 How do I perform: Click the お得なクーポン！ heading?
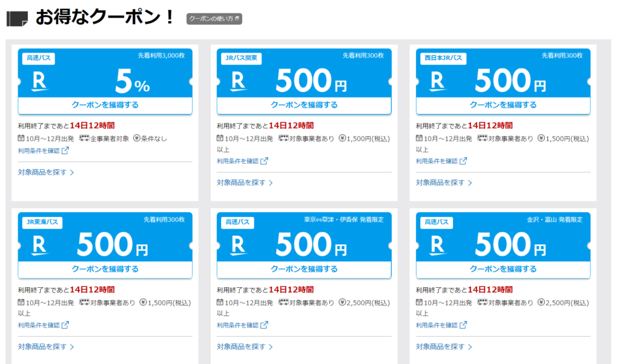tap(104, 18)
